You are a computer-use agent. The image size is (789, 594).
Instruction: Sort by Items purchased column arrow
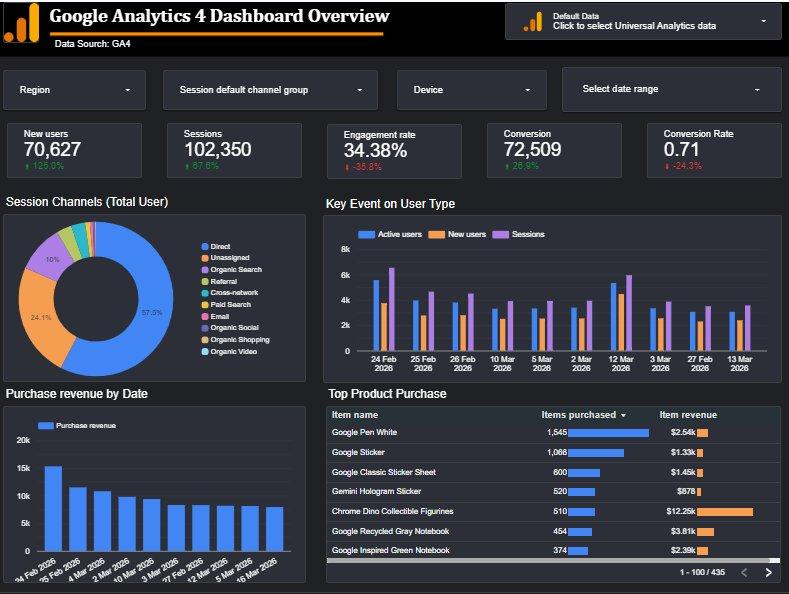(623, 415)
